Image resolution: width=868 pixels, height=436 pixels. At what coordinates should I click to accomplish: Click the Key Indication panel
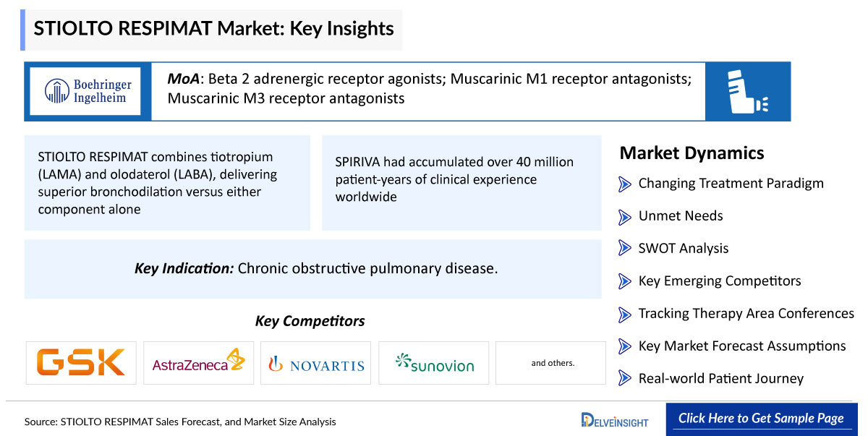coord(313,269)
